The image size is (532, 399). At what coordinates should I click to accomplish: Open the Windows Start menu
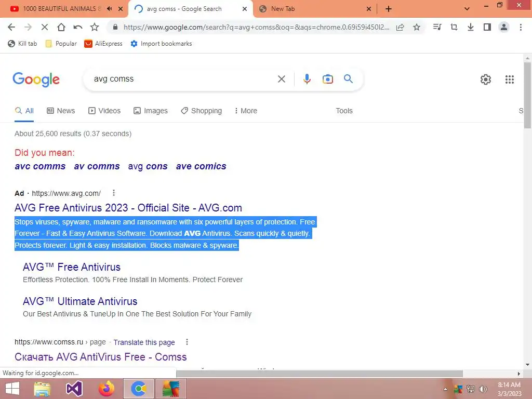point(12,389)
